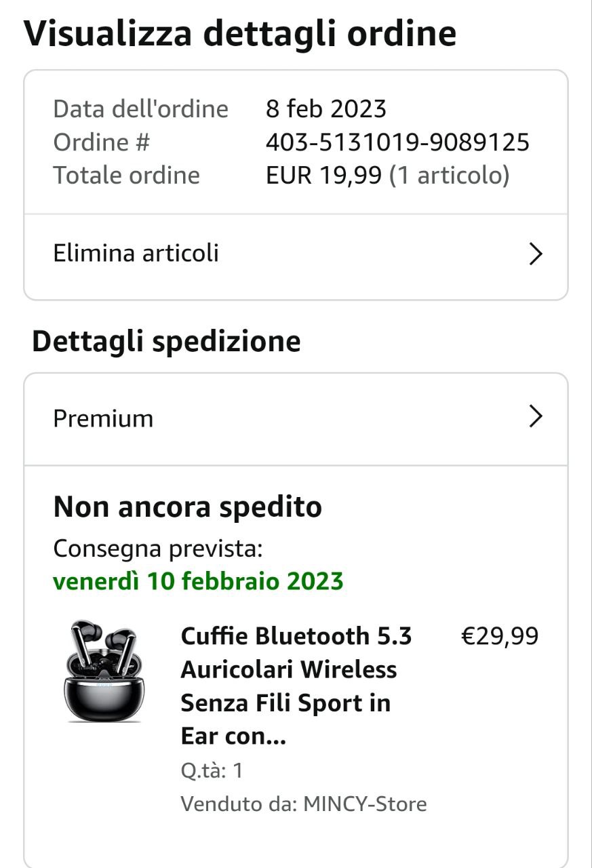
Task: Select the Elimina articoli option text
Action: point(136,254)
